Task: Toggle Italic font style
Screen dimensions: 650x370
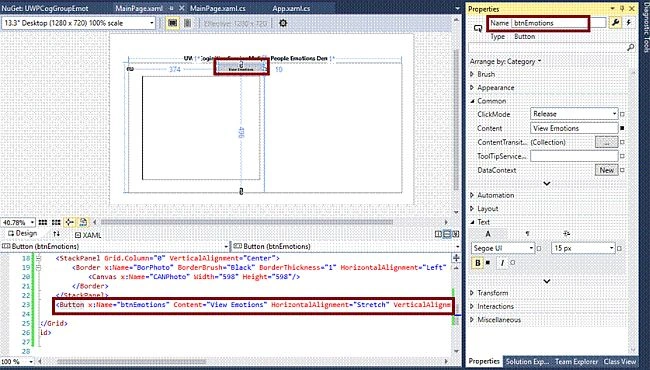Action: pos(502,263)
